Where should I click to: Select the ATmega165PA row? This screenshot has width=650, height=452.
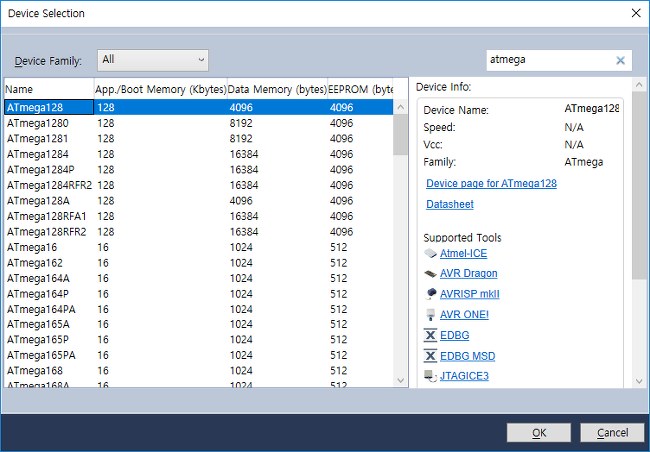point(199,355)
